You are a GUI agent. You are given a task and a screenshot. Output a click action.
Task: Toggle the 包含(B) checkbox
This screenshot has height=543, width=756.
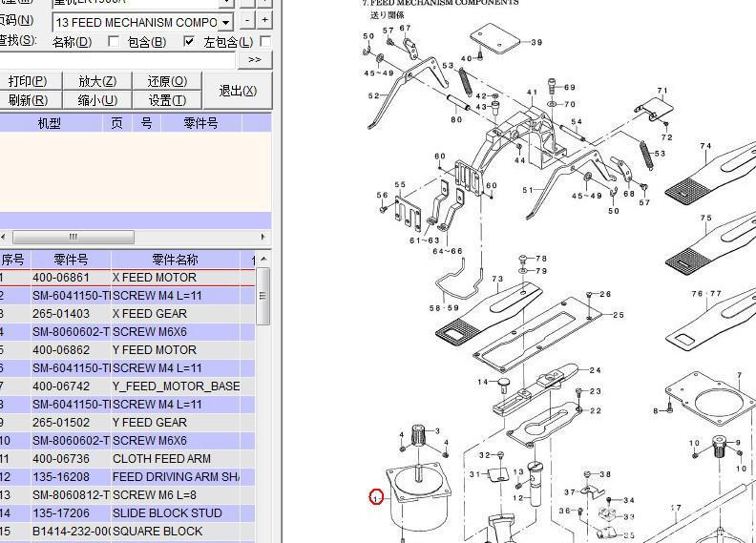pos(114,42)
